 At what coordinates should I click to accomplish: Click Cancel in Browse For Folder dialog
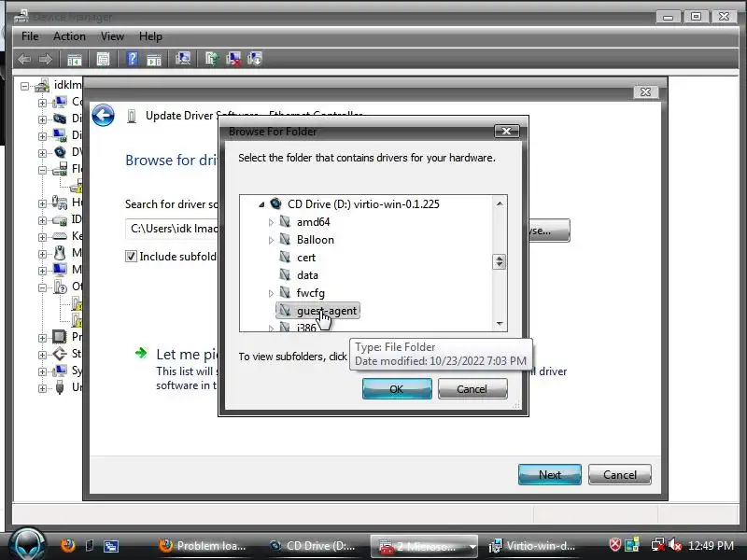472,389
